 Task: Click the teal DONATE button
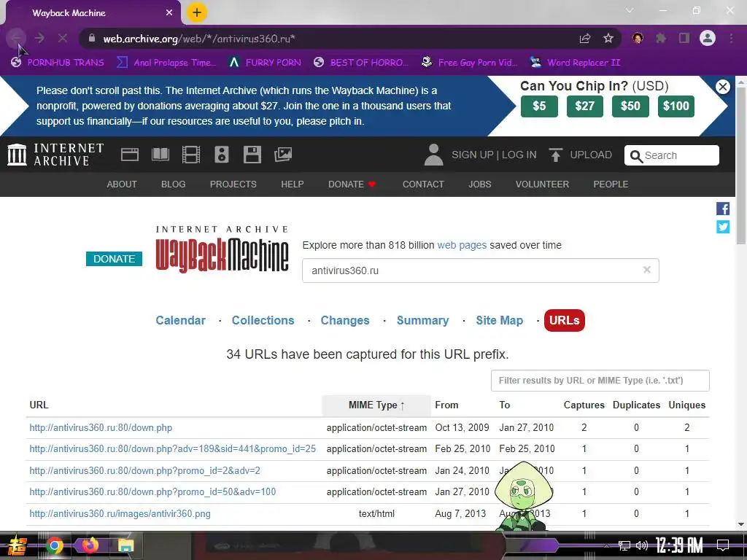tap(114, 259)
